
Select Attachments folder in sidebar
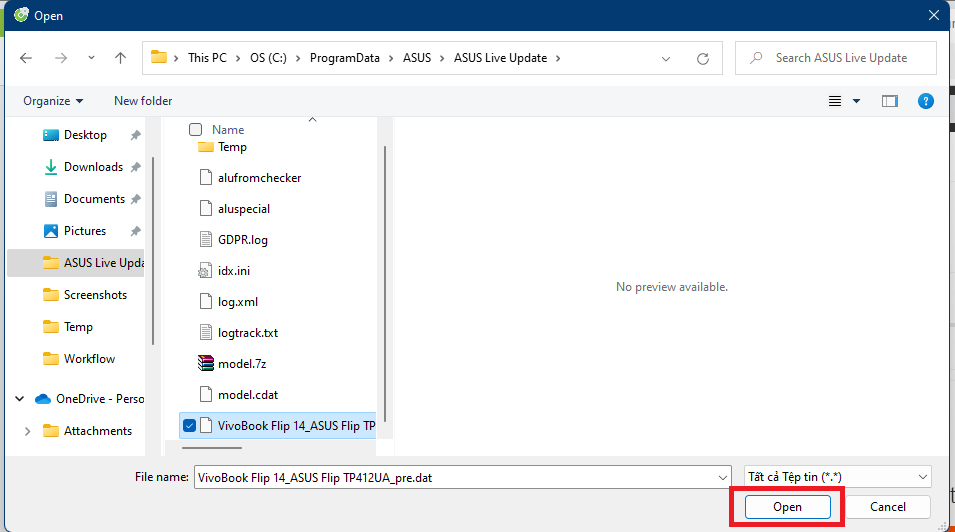pyautogui.click(x=97, y=431)
